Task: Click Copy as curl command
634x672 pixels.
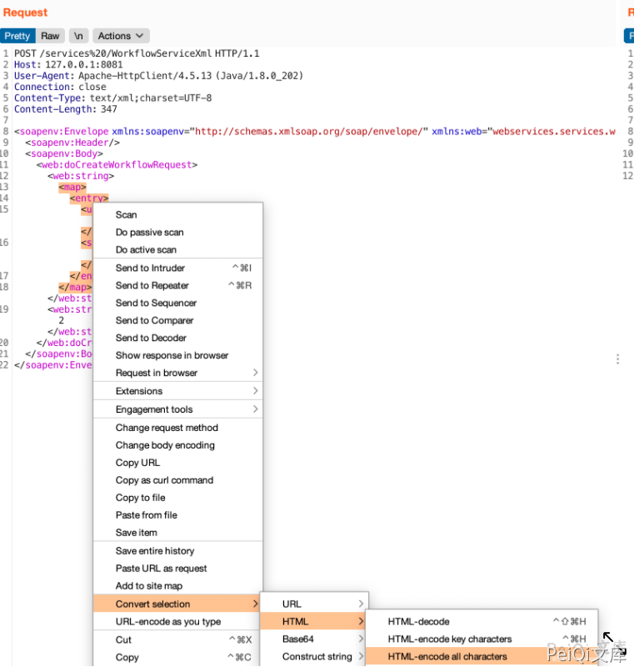Action: [x=164, y=480]
